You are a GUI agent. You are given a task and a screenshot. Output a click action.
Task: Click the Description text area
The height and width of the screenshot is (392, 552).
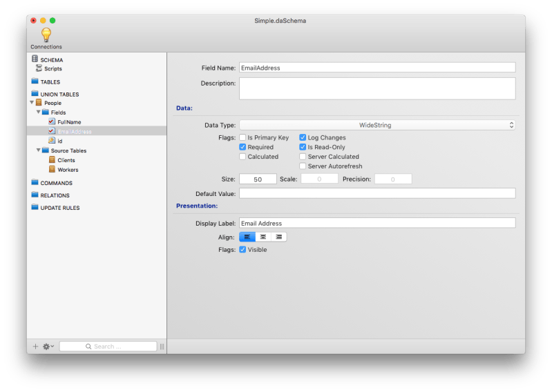pyautogui.click(x=377, y=88)
